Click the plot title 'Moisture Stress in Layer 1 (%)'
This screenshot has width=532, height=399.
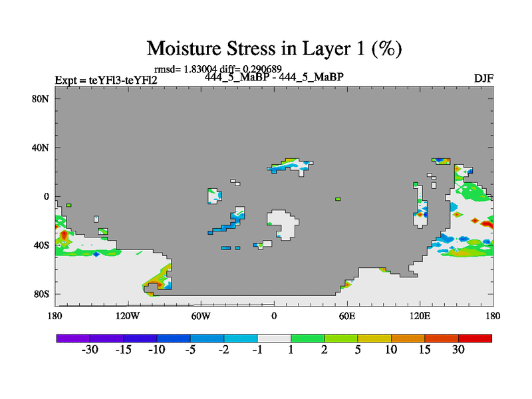[x=274, y=49]
